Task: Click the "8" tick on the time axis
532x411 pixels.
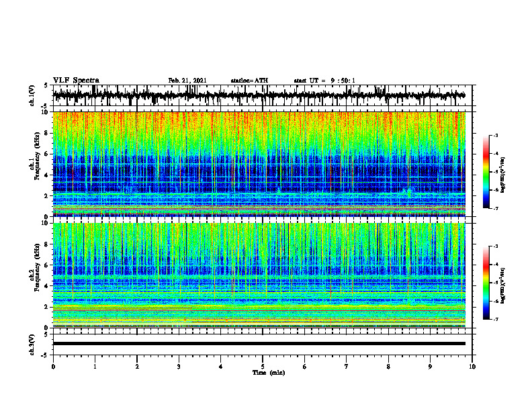Action: coord(388,367)
